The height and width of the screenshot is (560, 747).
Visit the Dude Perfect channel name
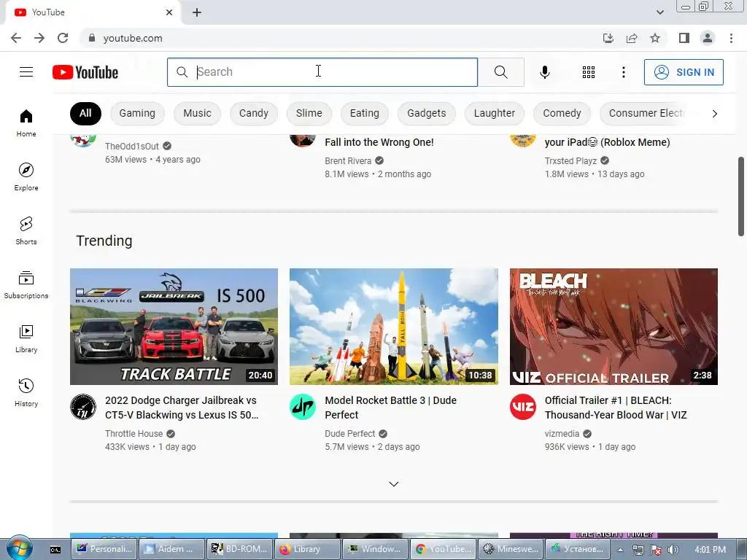[349, 434]
